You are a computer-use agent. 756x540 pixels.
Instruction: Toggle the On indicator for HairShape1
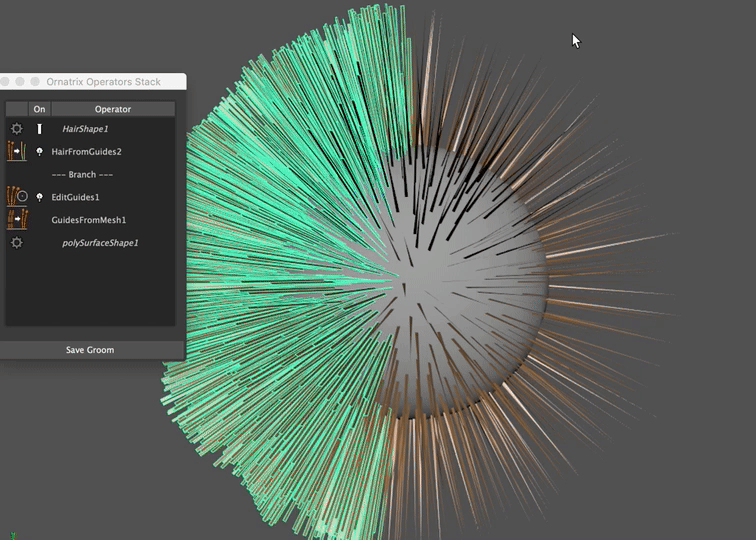click(40, 129)
